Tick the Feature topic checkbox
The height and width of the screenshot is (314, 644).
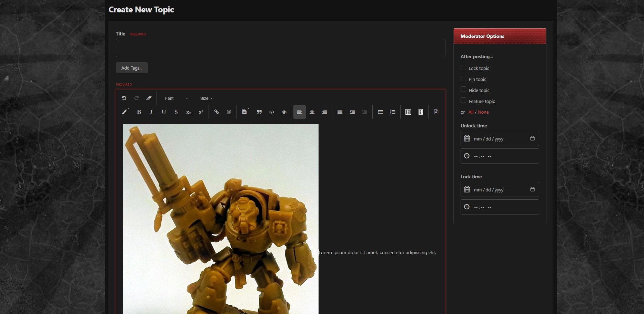(x=463, y=101)
